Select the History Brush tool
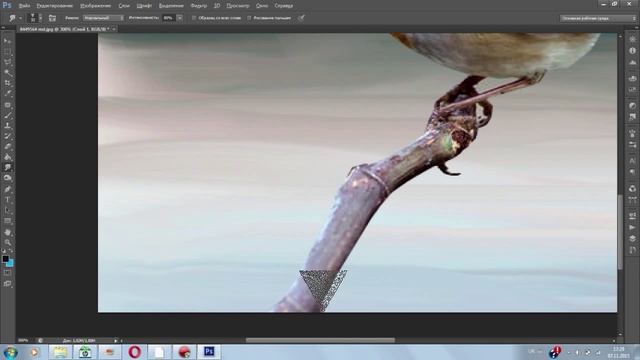 click(x=7, y=136)
